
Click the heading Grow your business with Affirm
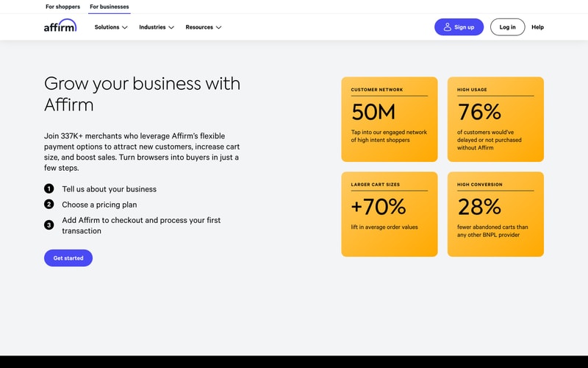click(x=142, y=94)
